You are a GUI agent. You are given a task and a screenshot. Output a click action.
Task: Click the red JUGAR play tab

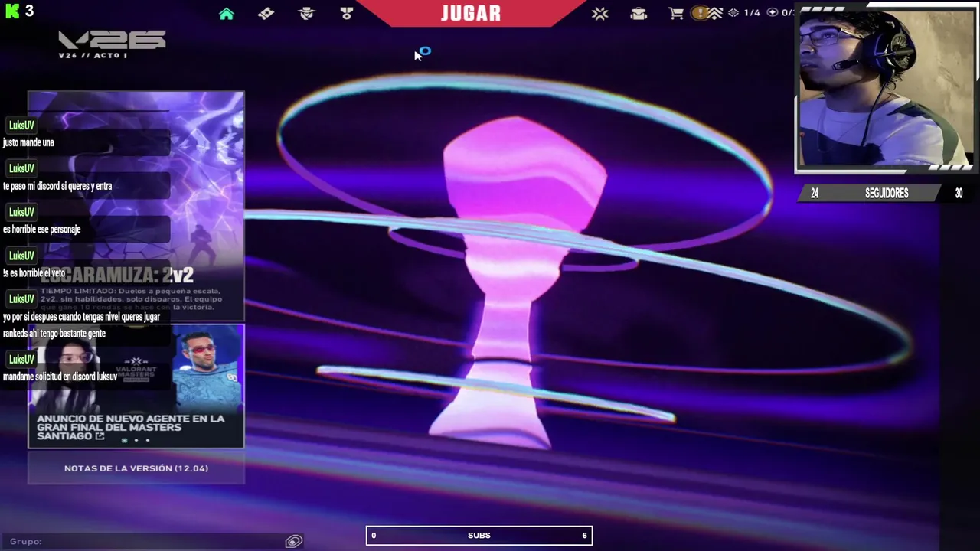point(471,13)
